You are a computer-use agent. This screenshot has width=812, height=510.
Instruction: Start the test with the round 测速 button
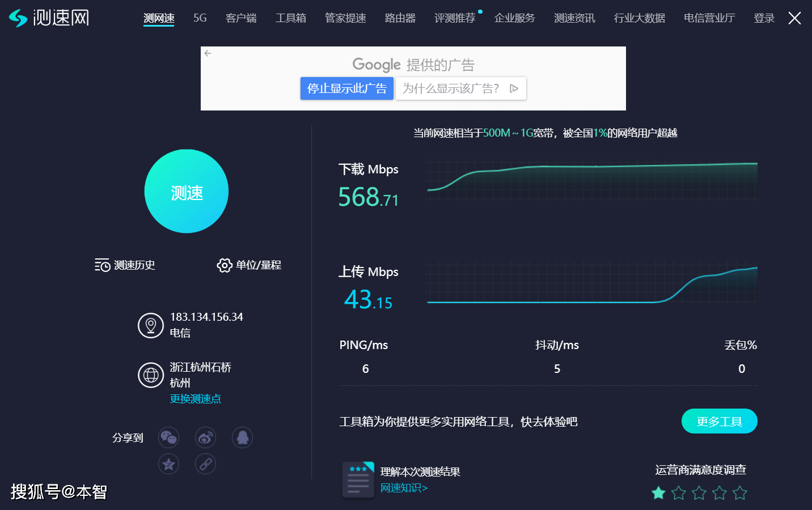[187, 192]
